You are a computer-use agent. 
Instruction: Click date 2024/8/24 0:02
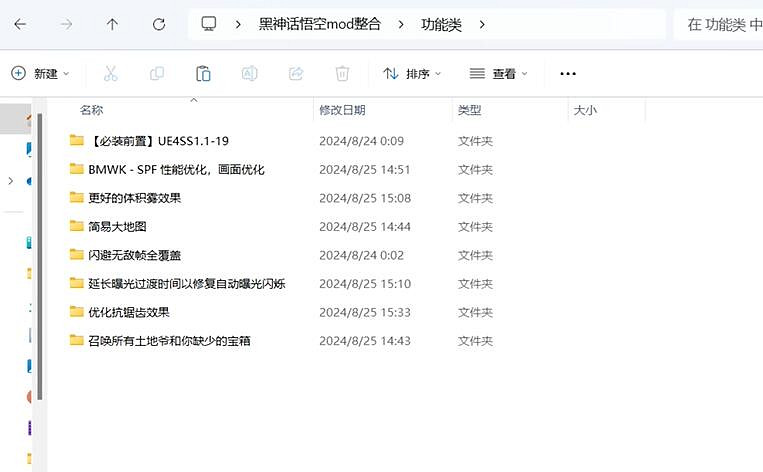click(362, 255)
